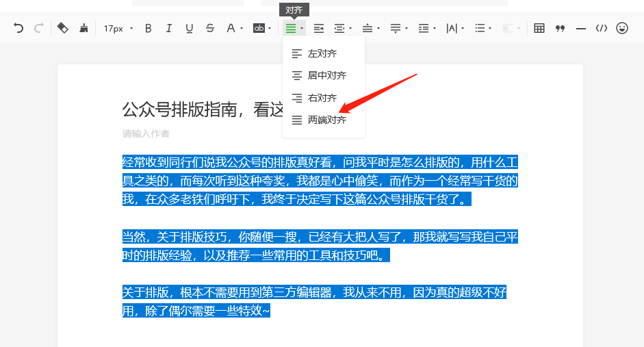Toggle strikethrough formatting
Screen dimensions: 644x347
pyautogui.click(x=210, y=28)
